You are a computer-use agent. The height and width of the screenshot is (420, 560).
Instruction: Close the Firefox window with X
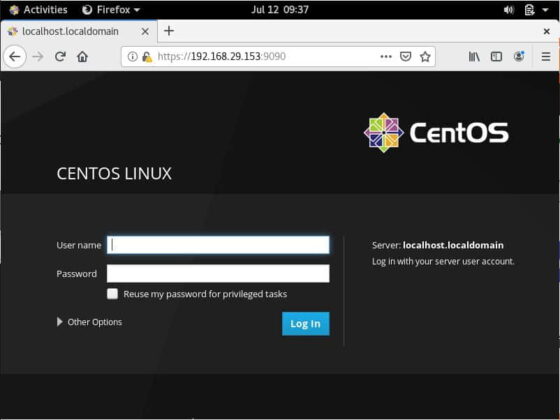click(546, 31)
